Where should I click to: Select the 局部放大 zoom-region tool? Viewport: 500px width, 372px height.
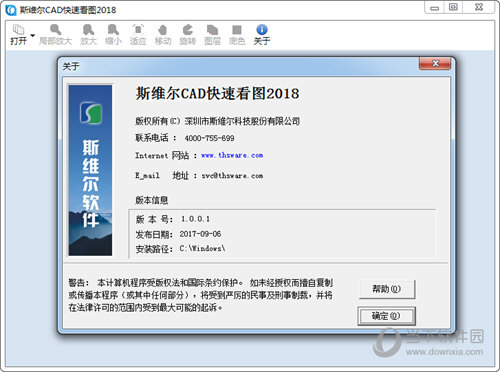pyautogui.click(x=55, y=35)
